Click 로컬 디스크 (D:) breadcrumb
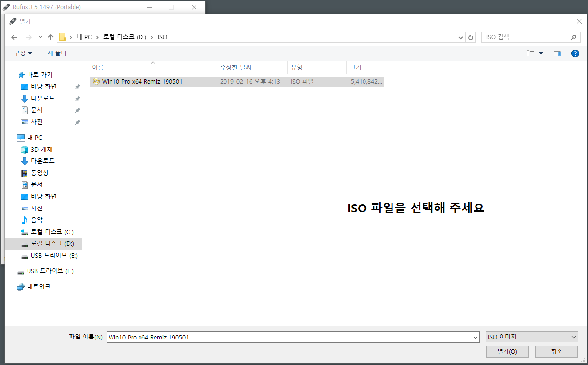This screenshot has width=588, height=365. click(x=124, y=37)
